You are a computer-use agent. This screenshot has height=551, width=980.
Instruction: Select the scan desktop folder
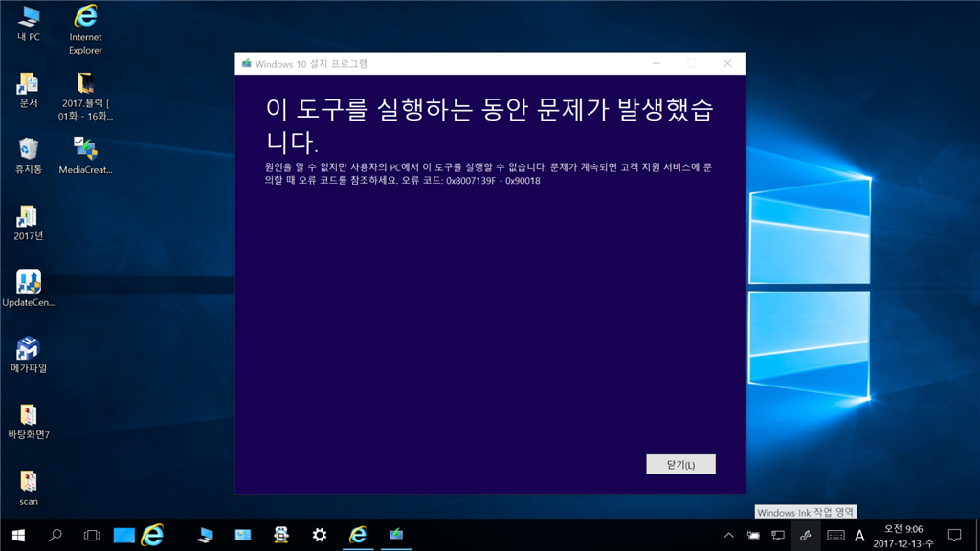(x=28, y=488)
